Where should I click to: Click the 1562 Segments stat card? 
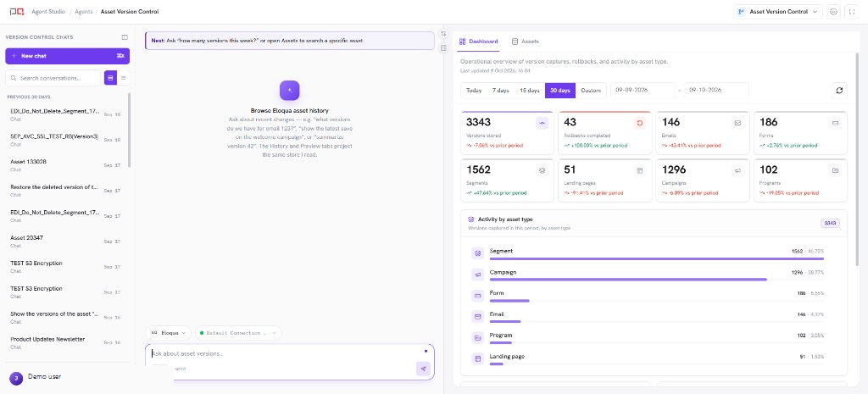click(507, 180)
